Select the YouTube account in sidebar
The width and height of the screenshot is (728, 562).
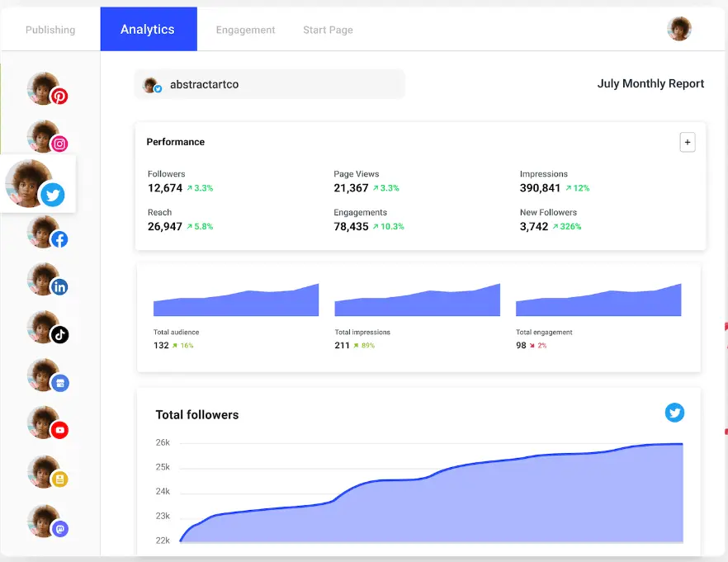tap(46, 424)
